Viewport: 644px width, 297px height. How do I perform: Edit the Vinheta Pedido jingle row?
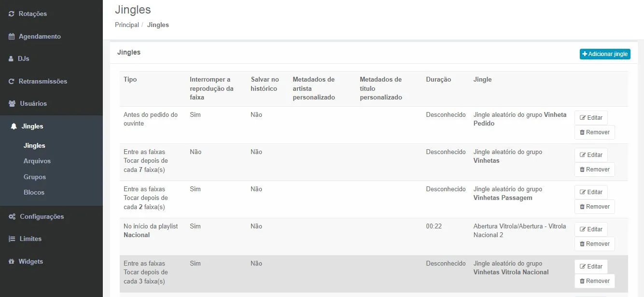pyautogui.click(x=591, y=118)
